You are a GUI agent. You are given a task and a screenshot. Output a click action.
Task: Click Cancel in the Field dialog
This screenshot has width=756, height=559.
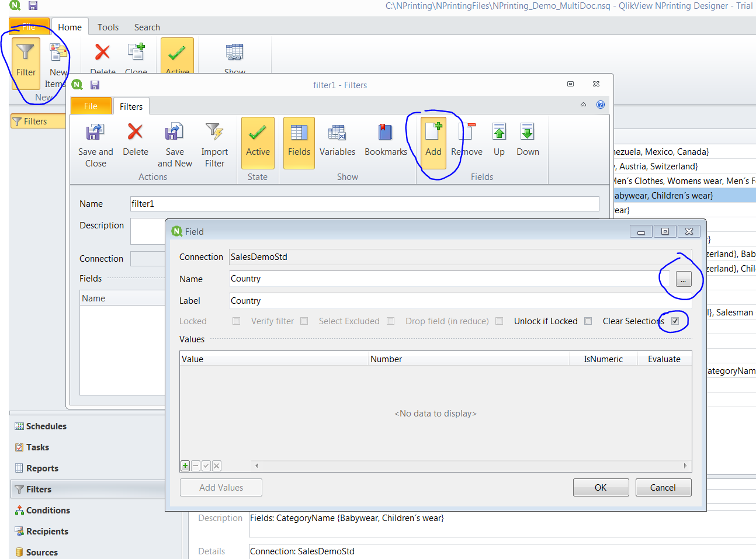tap(663, 488)
